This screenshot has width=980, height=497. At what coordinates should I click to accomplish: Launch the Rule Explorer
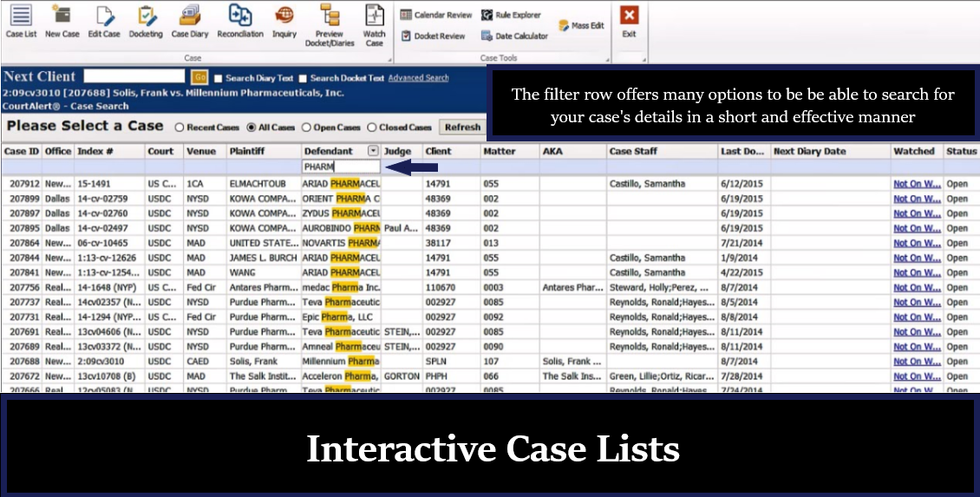point(512,15)
